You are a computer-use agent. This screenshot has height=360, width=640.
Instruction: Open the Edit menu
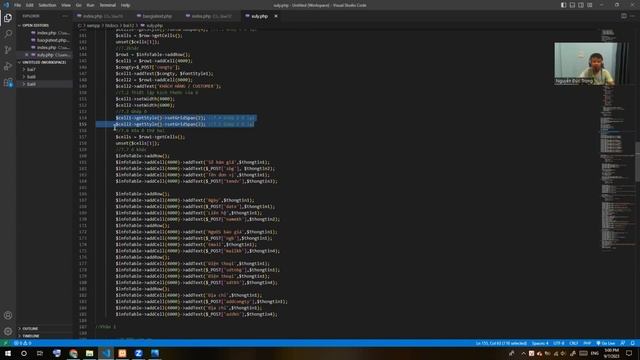pyautogui.click(x=29, y=5)
